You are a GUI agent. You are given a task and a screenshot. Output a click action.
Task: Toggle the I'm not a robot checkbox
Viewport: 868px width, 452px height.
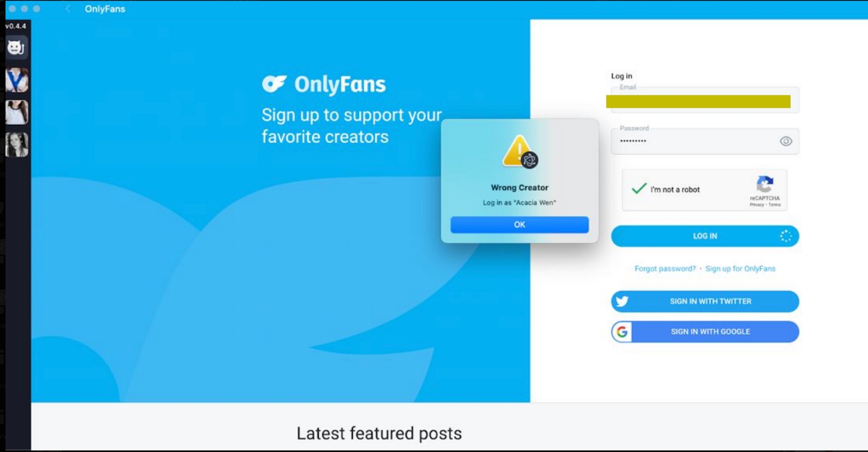pyautogui.click(x=639, y=189)
